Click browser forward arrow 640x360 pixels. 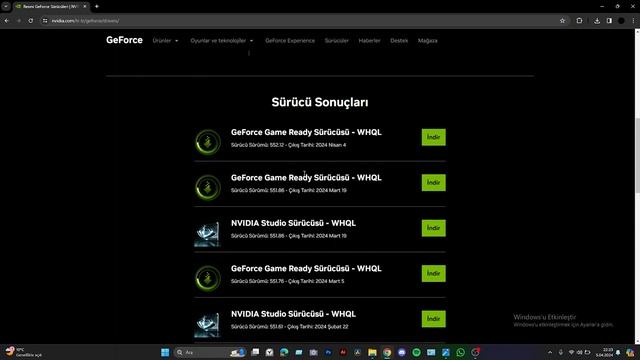pos(19,20)
